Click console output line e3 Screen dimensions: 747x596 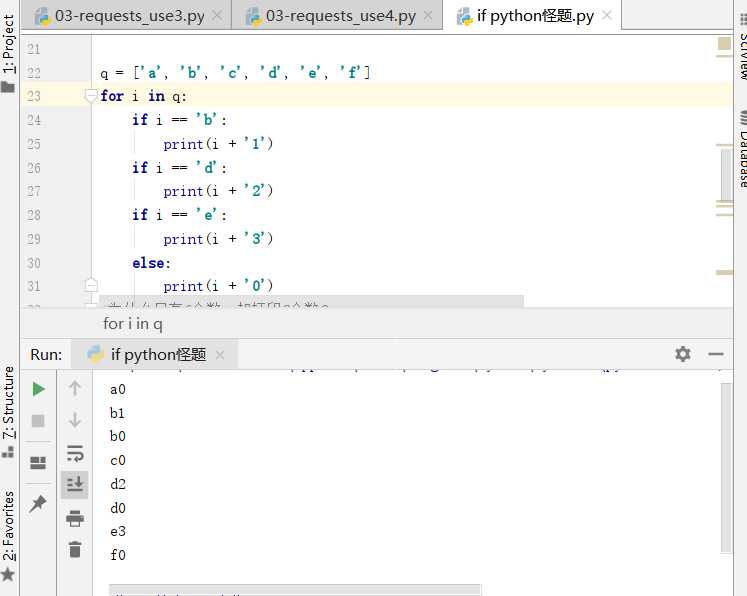(x=118, y=532)
